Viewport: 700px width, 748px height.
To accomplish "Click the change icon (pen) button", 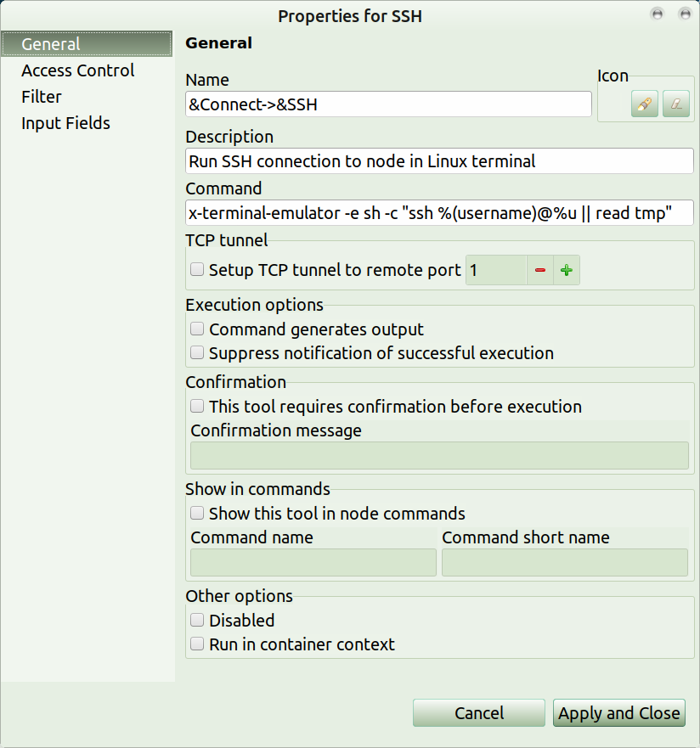I will [x=645, y=104].
